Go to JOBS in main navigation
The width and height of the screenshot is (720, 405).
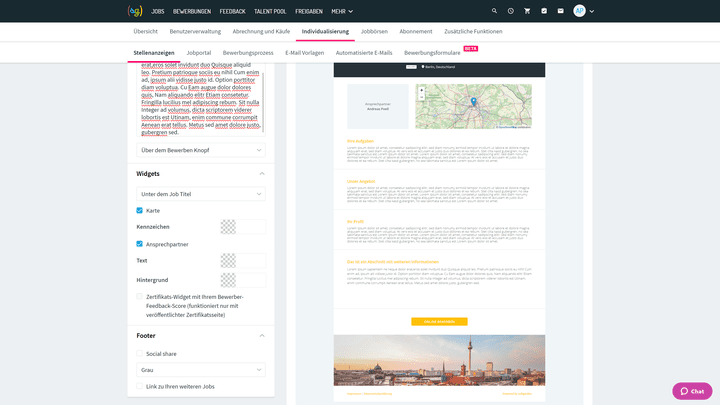158,11
